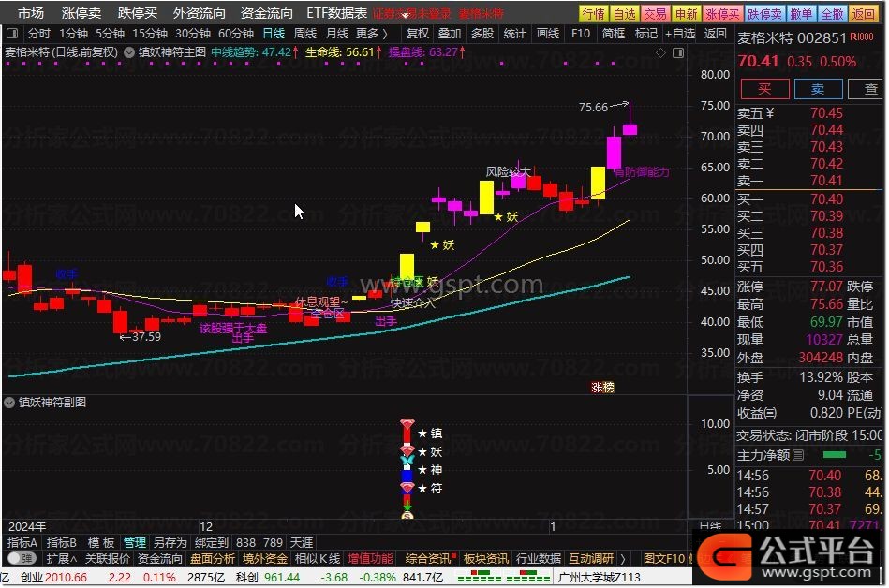Open the 主力净额 list icon
The image size is (889, 588).
[798, 455]
